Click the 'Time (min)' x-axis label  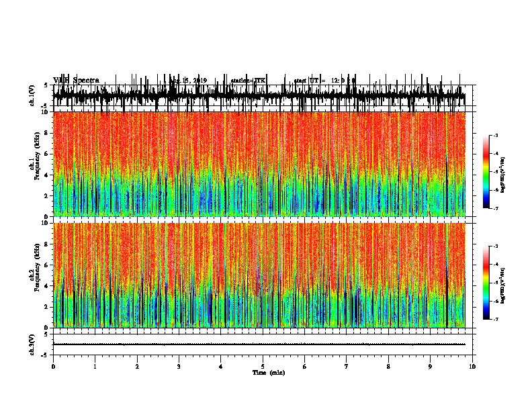pyautogui.click(x=269, y=373)
